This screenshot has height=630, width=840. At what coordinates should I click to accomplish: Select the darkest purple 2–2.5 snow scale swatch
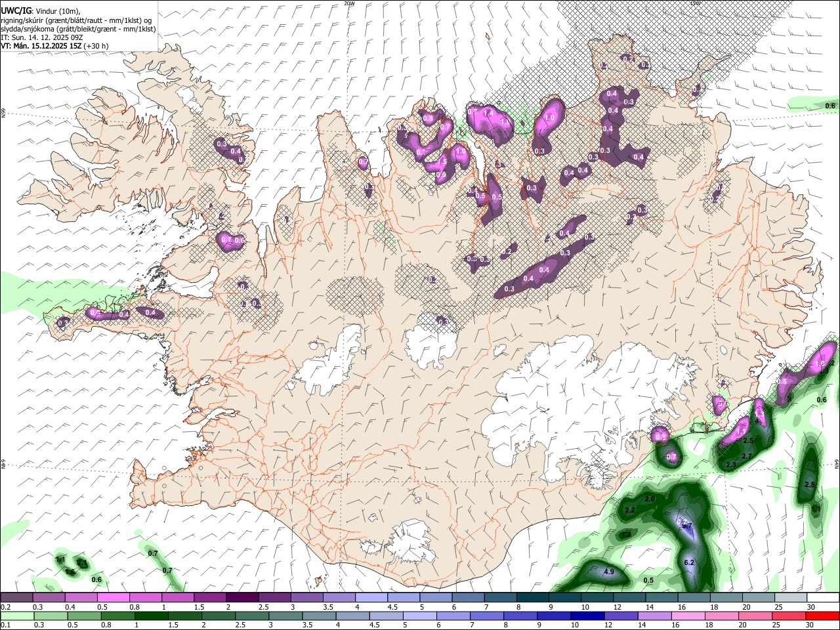[243, 597]
